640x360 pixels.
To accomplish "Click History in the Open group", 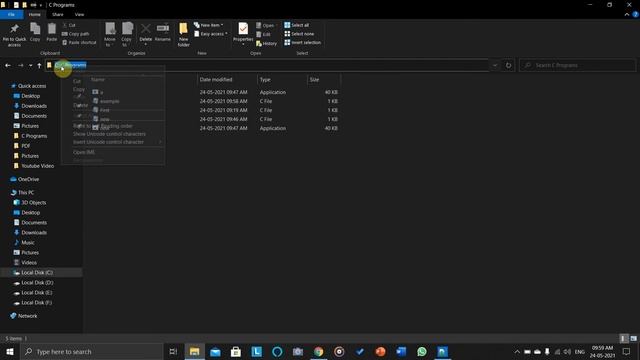I will 266,43.
